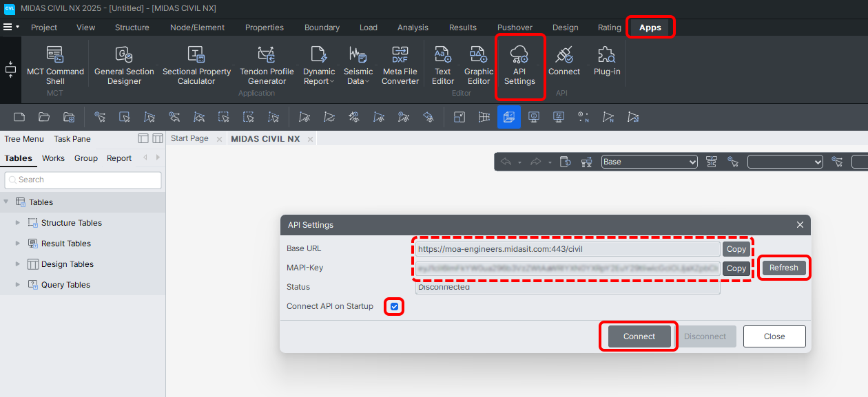Image resolution: width=868 pixels, height=397 pixels.
Task: Click Close in API Settings dialog
Action: pos(774,336)
